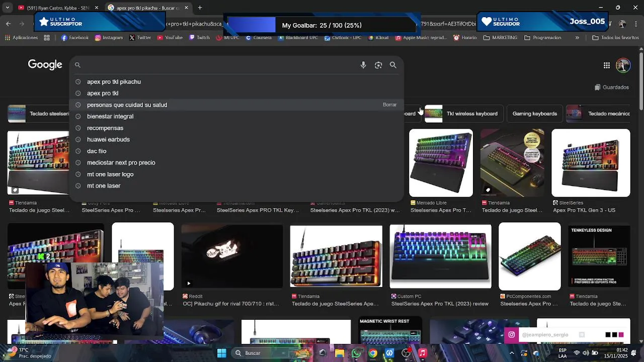Launch WhatsApp from the taskbar
The width and height of the screenshot is (644, 362).
click(x=356, y=353)
